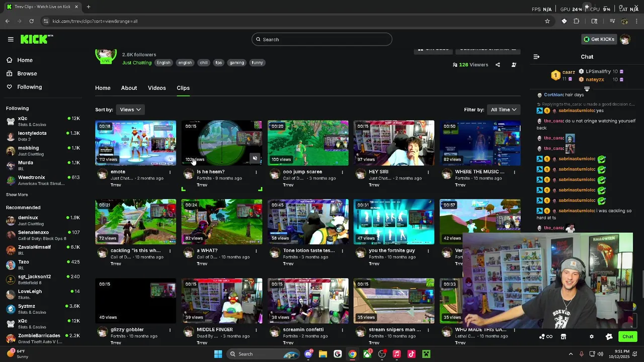Image resolution: width=644 pixels, height=362 pixels.
Task: Collapse the chat panel with arrow icon
Action: pyautogui.click(x=536, y=57)
